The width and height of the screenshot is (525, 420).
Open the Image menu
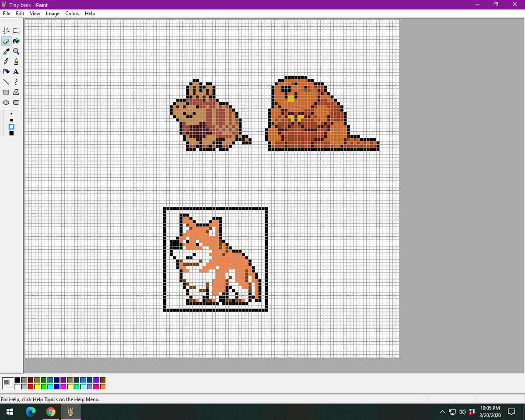point(52,14)
